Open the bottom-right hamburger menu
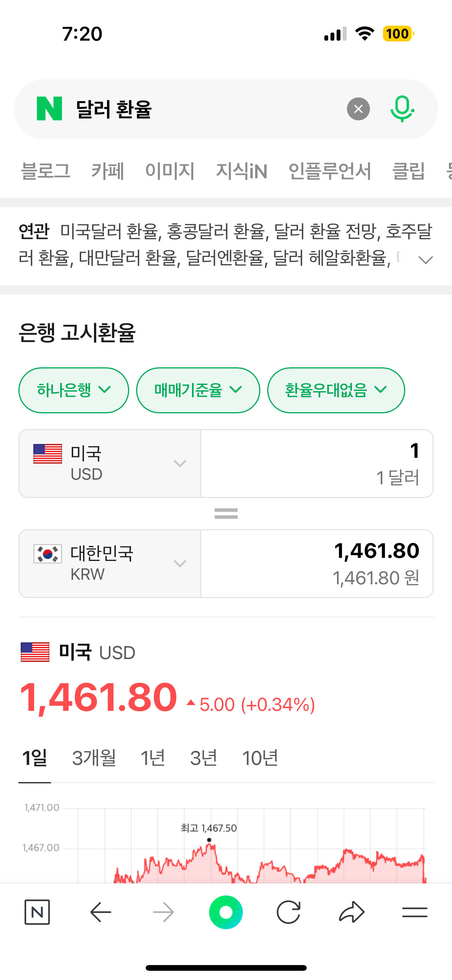 pyautogui.click(x=414, y=912)
